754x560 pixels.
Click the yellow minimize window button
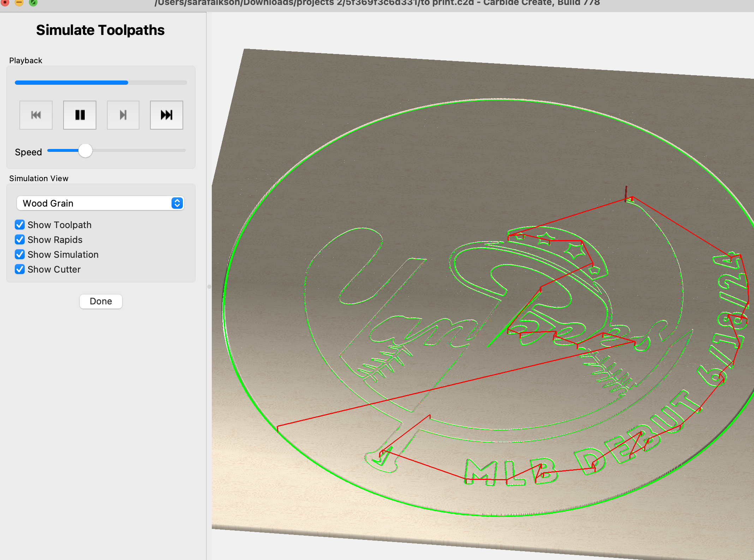click(x=19, y=2)
